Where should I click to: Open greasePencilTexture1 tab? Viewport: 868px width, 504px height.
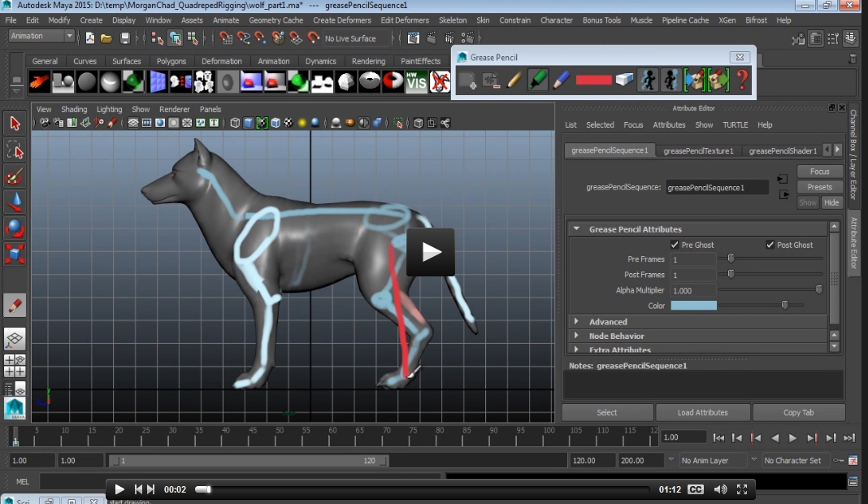pyautogui.click(x=698, y=150)
